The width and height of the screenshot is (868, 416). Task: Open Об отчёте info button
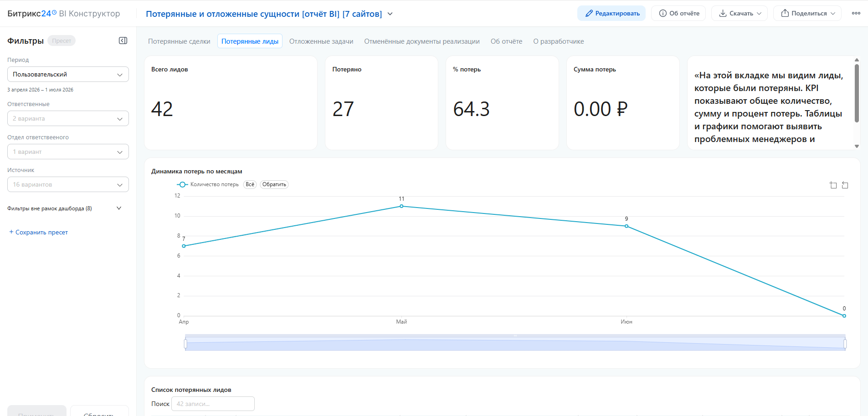pyautogui.click(x=678, y=13)
